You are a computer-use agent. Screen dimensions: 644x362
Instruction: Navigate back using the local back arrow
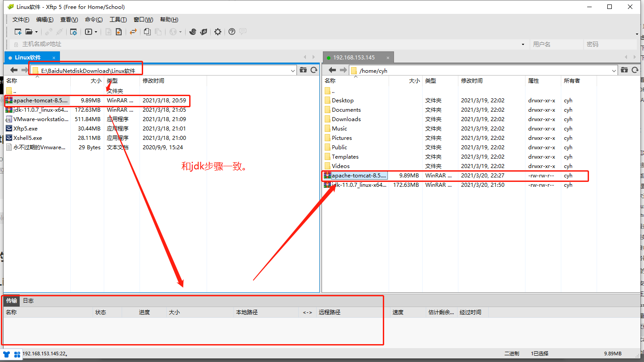tap(13, 70)
